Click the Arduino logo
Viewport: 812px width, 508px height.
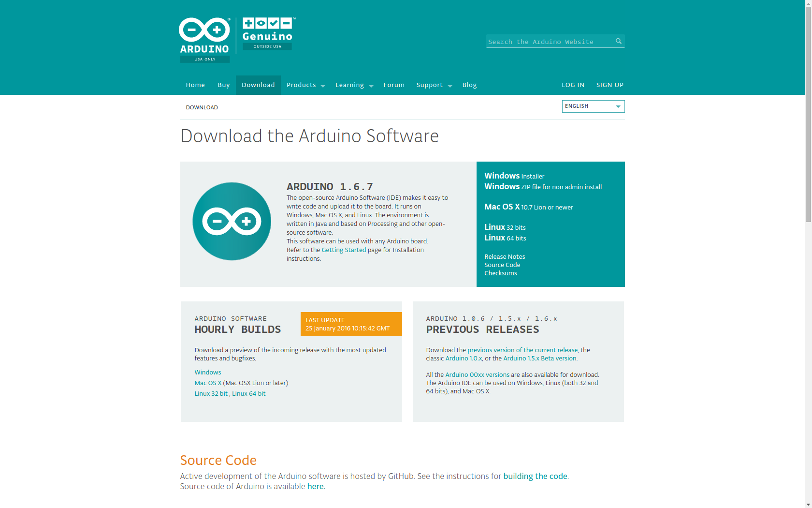pos(204,36)
